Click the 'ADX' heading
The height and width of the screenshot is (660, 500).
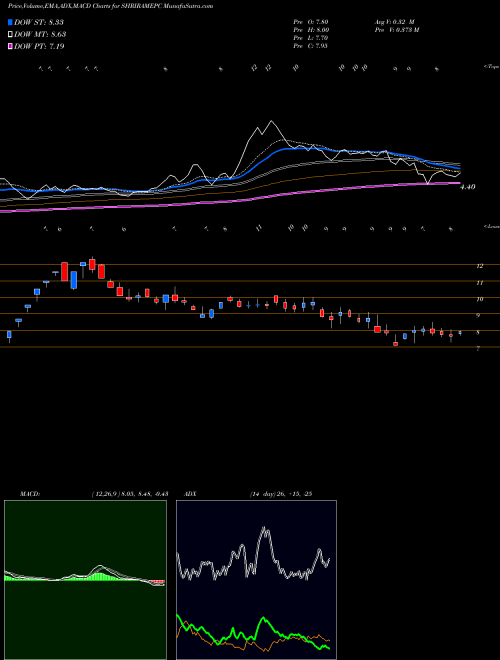point(190,494)
